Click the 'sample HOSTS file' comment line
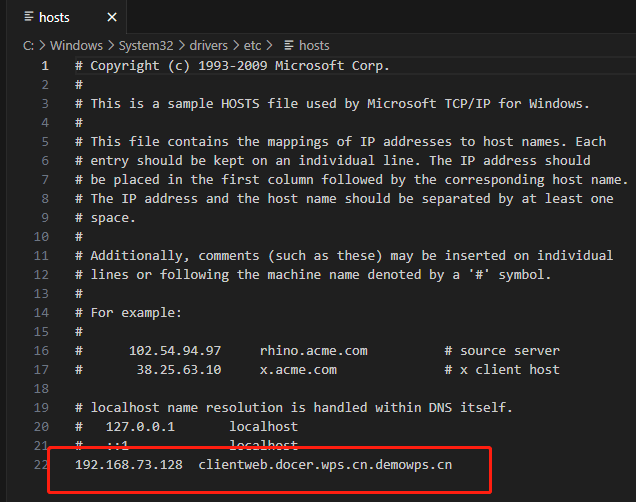Viewport: 636px width, 502px height. [x=332, y=104]
